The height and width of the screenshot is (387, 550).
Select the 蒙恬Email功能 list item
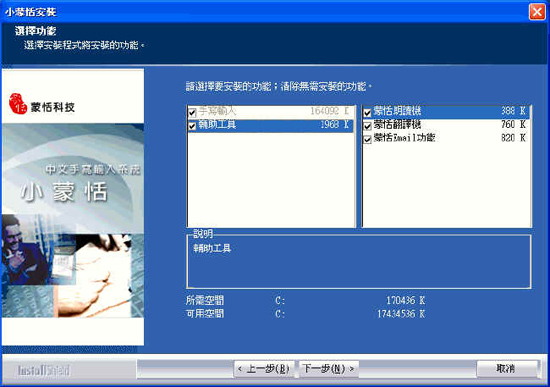pyautogui.click(x=446, y=138)
